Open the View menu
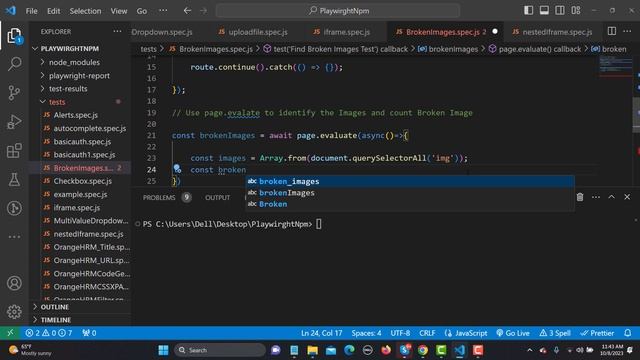Image resolution: width=640 pixels, height=360 pixels. [119, 11]
